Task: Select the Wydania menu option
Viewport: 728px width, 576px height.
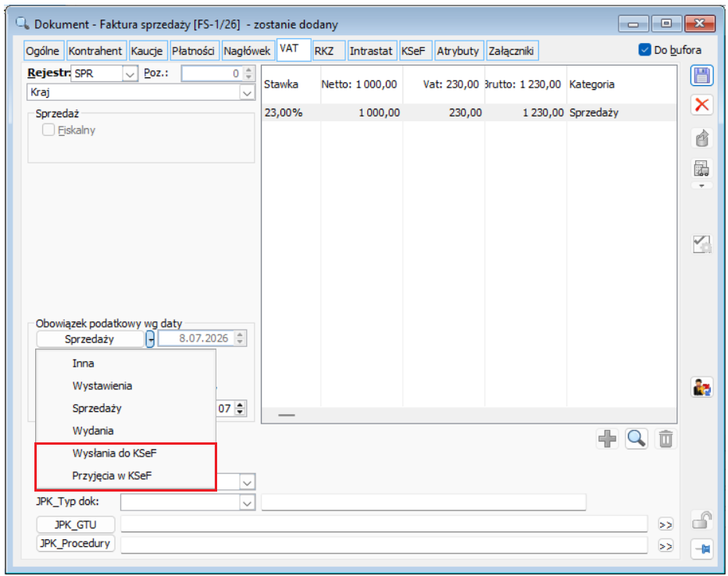Action: click(x=126, y=431)
